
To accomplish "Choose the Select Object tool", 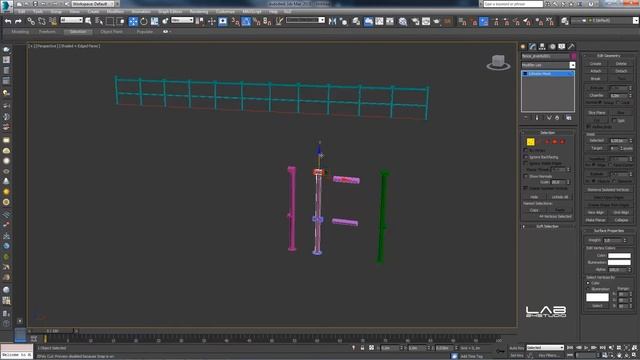I will coord(88,21).
